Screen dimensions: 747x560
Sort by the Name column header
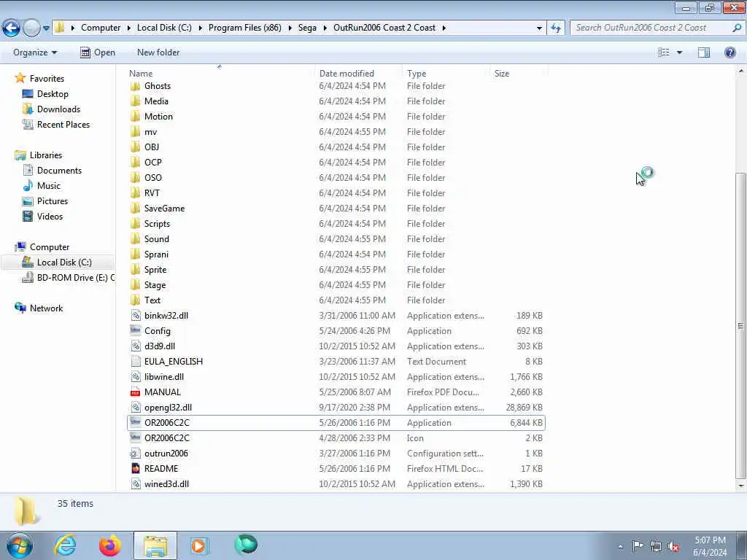click(141, 74)
